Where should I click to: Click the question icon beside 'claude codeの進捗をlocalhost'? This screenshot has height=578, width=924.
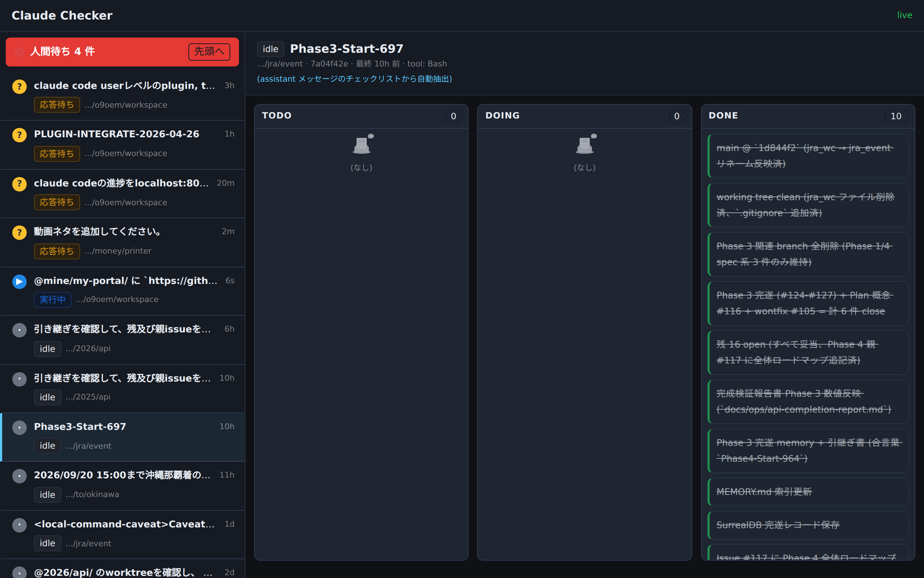19,184
